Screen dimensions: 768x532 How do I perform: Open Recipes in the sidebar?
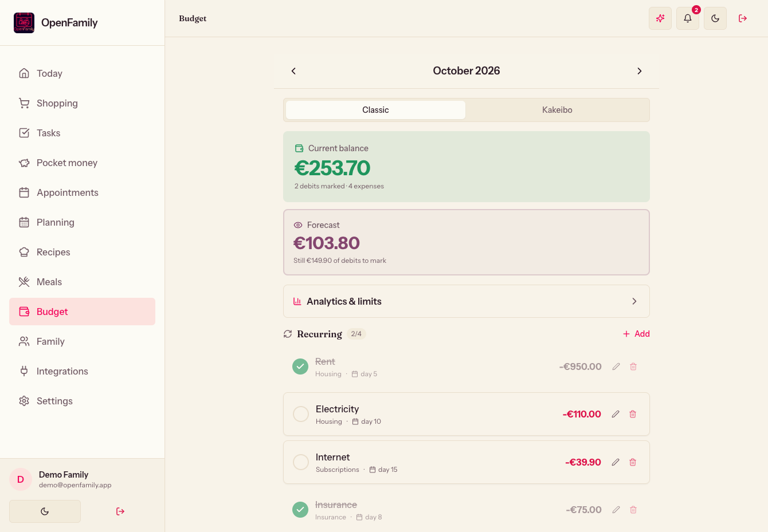click(82, 252)
